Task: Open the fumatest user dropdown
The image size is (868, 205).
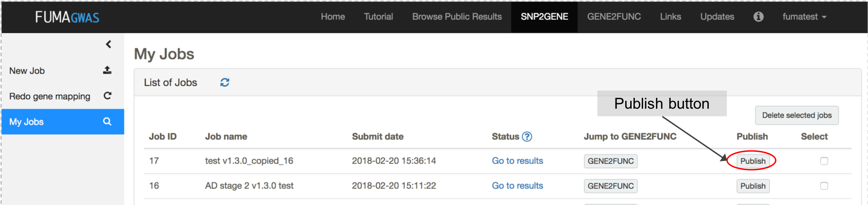Action: (x=804, y=17)
